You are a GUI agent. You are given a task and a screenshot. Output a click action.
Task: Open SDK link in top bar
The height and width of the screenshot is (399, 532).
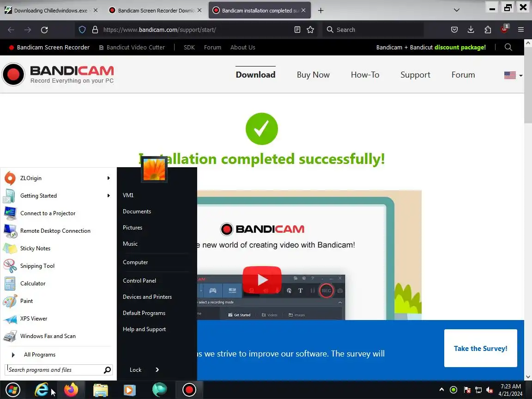(189, 48)
